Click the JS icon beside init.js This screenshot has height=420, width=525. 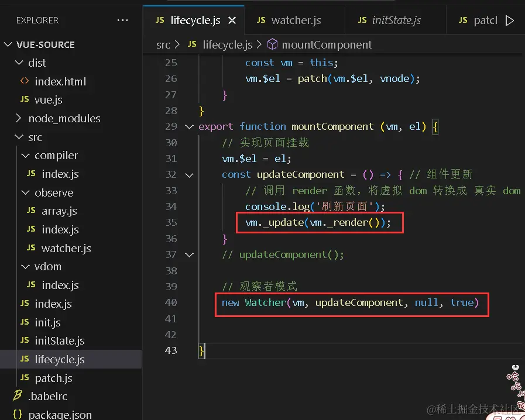point(25,322)
